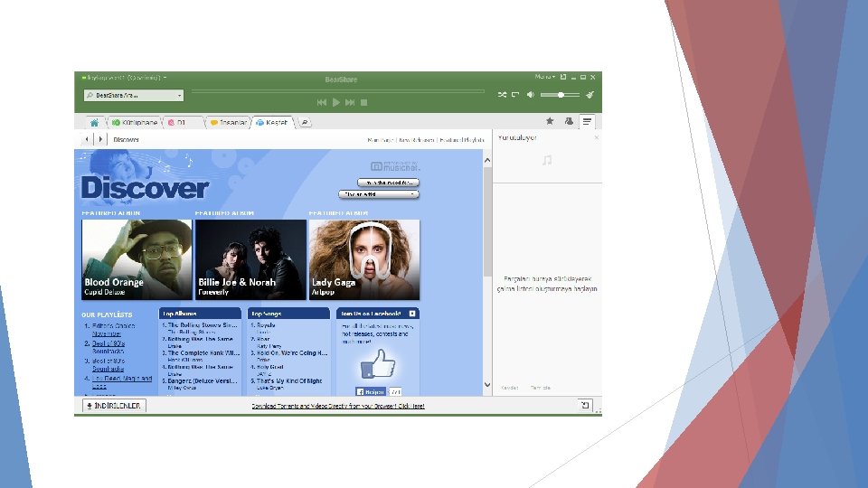868x488 pixels.
Task: Open the New Releases link
Action: pyautogui.click(x=416, y=140)
